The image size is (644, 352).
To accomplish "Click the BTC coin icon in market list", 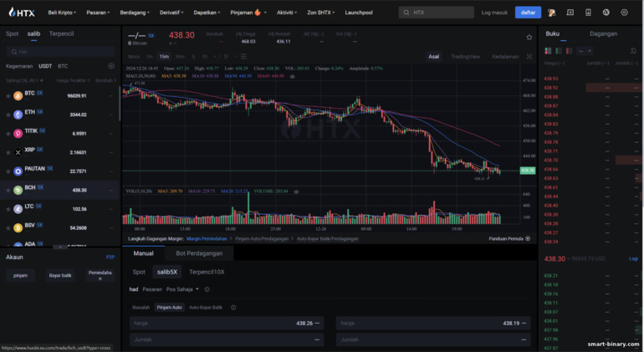I will (18, 95).
